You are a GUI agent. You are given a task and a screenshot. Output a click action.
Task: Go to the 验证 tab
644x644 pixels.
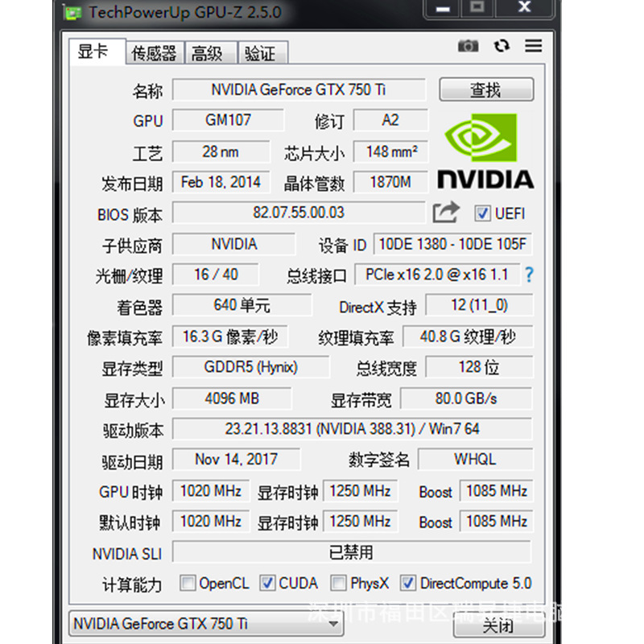(x=263, y=53)
